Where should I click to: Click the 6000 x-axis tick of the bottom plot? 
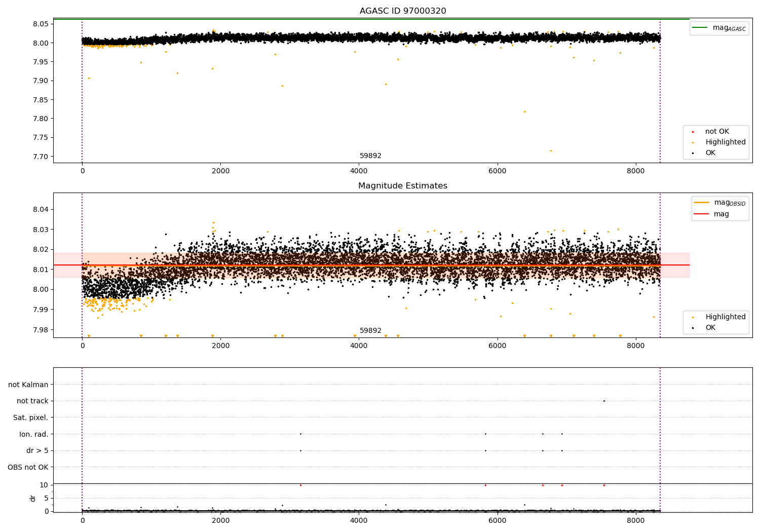point(497,520)
